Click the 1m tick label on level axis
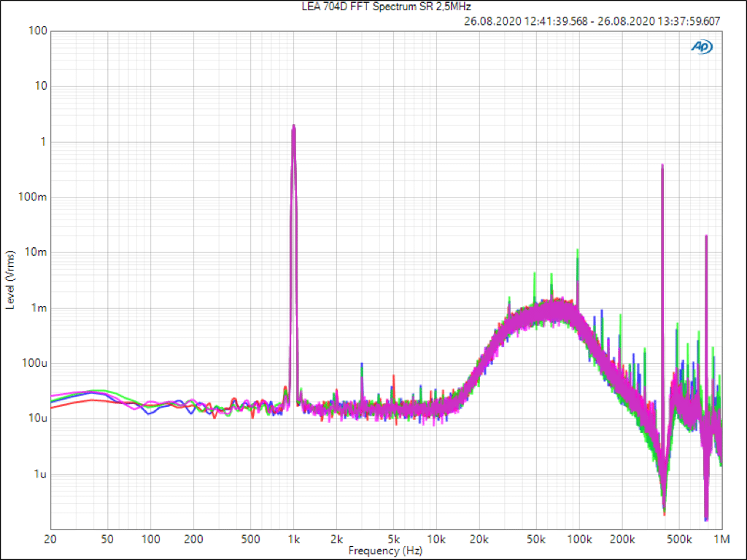 coord(39,308)
